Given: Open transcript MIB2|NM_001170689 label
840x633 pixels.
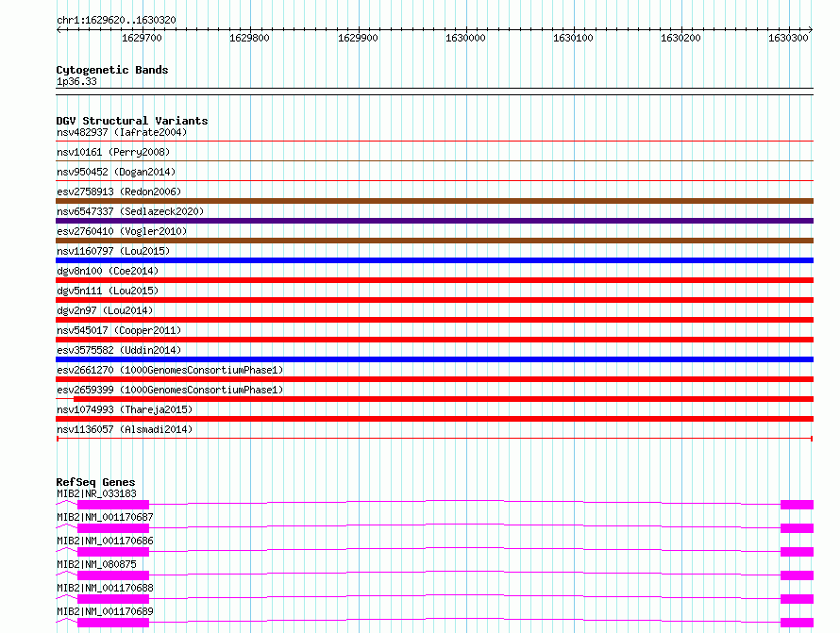Looking at the screenshot, I should pos(105,611).
